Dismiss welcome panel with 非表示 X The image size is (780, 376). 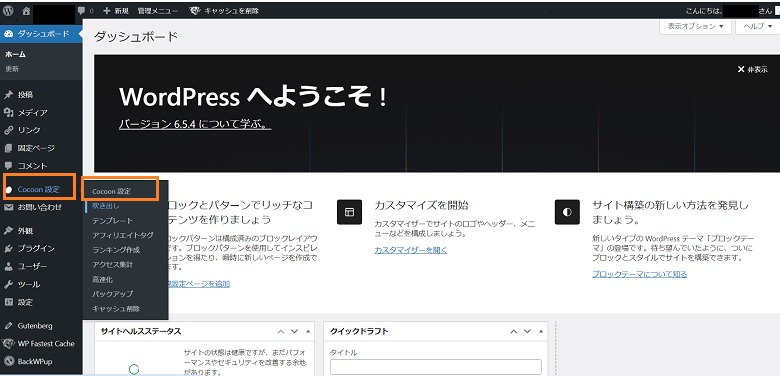tap(752, 70)
